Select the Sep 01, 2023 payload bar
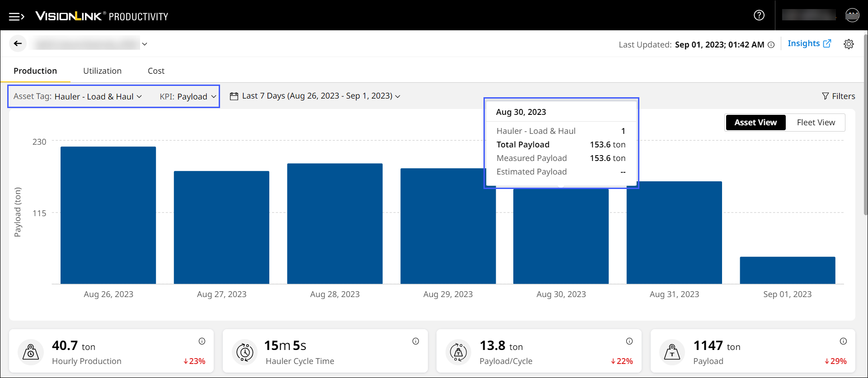The height and width of the screenshot is (378, 868). tap(787, 270)
